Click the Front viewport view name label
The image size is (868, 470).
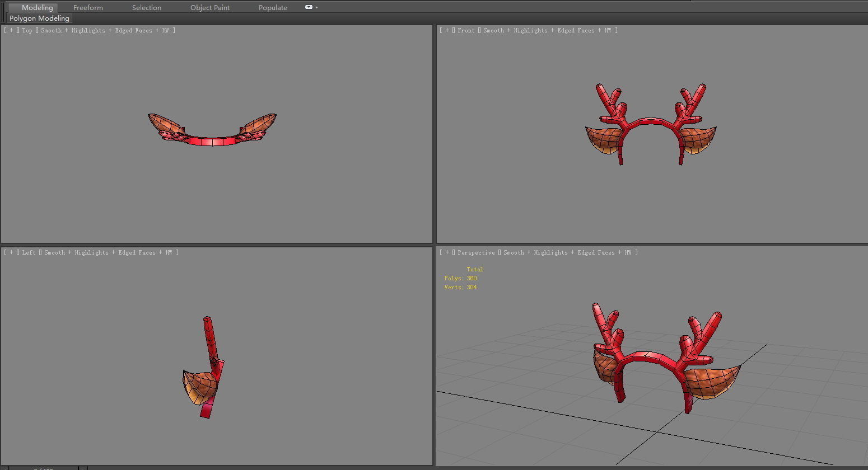(466, 31)
